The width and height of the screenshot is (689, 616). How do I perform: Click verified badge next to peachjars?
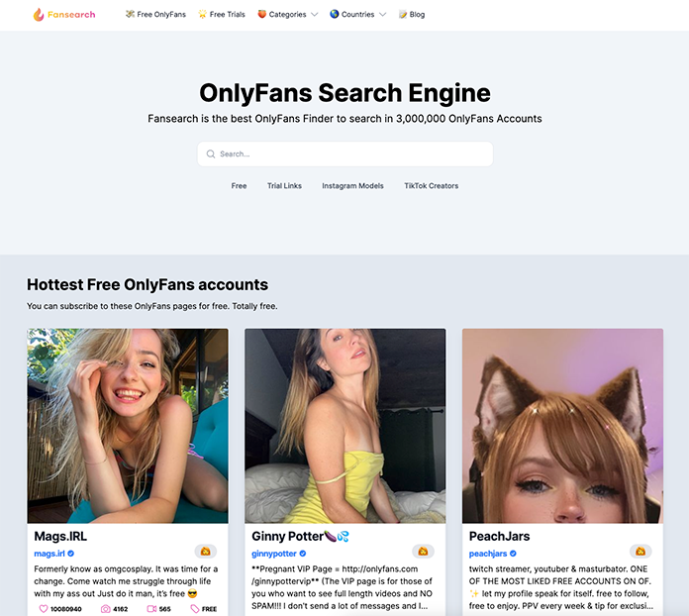[513, 554]
